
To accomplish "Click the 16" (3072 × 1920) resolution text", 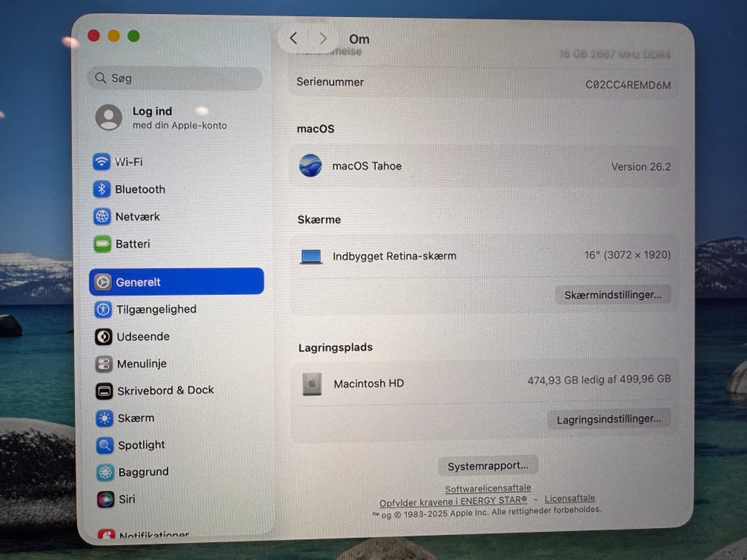I will 627,255.
